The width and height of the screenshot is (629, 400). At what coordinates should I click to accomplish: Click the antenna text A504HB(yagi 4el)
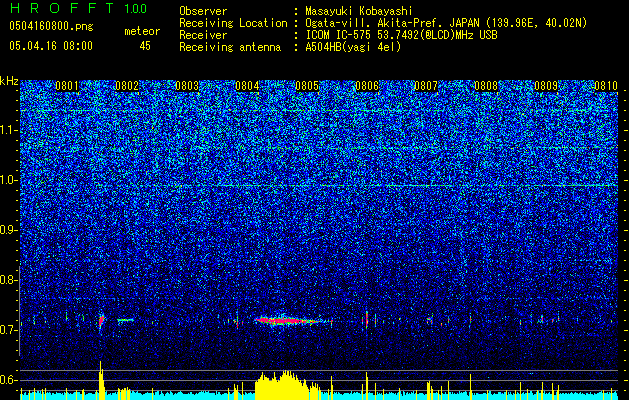[x=353, y=47]
